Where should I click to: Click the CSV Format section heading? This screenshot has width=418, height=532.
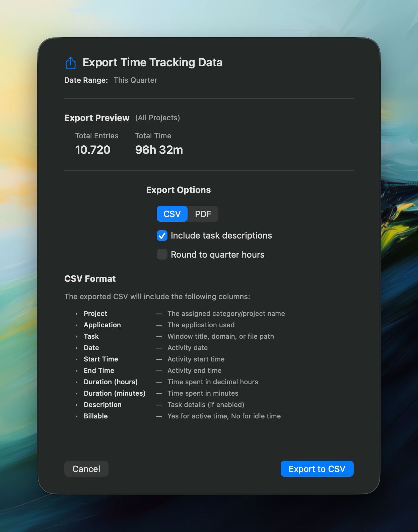(90, 279)
